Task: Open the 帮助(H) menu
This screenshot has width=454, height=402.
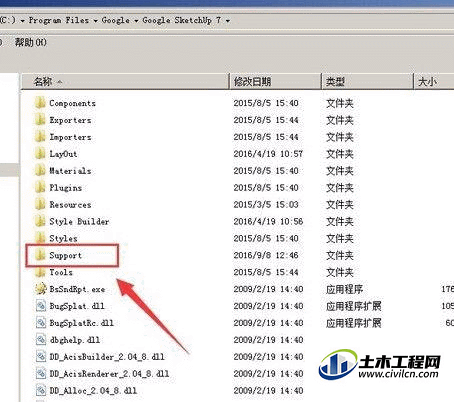Action: point(30,42)
